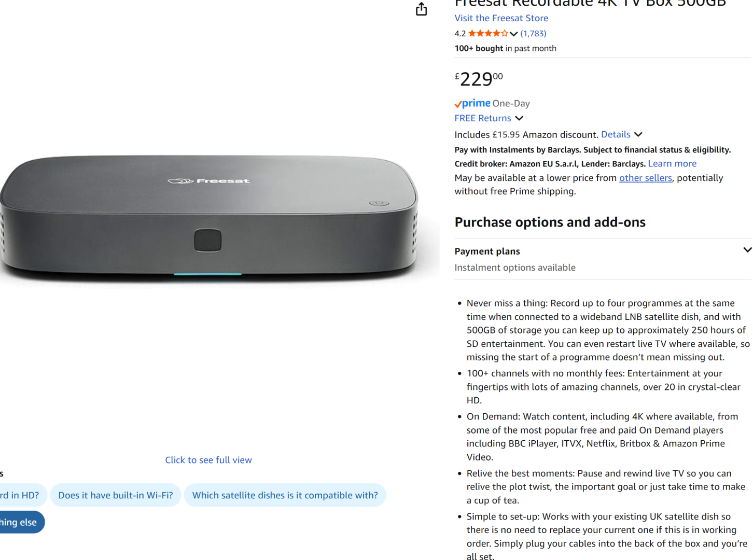
Task: Click the Freesat box product image
Action: pos(208,218)
